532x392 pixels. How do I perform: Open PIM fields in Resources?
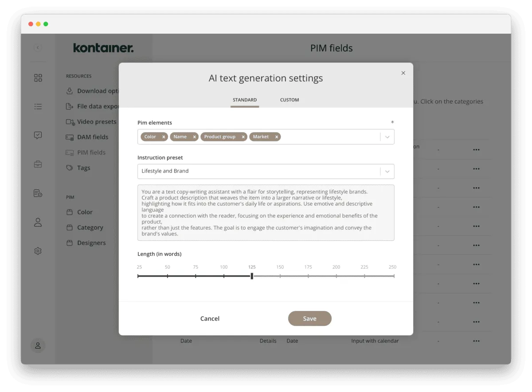point(86,153)
